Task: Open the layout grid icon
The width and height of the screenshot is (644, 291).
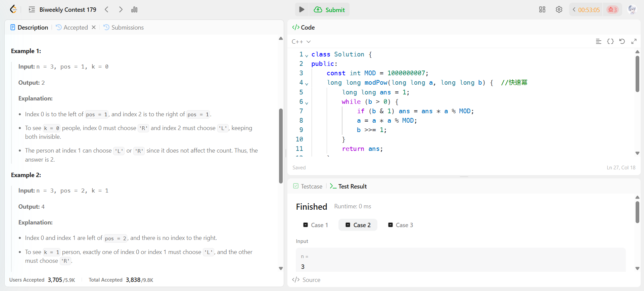Action: [x=542, y=9]
